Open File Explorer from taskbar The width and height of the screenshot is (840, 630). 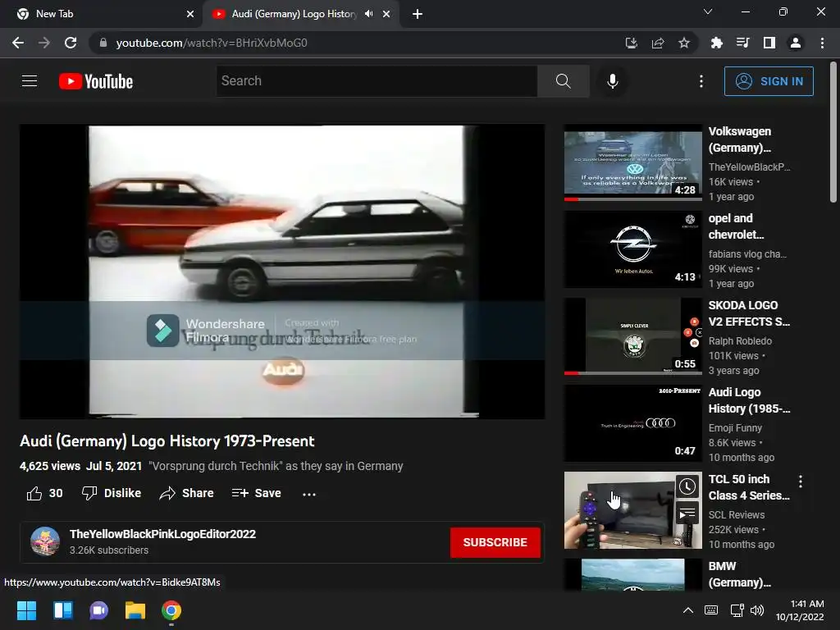point(135,610)
